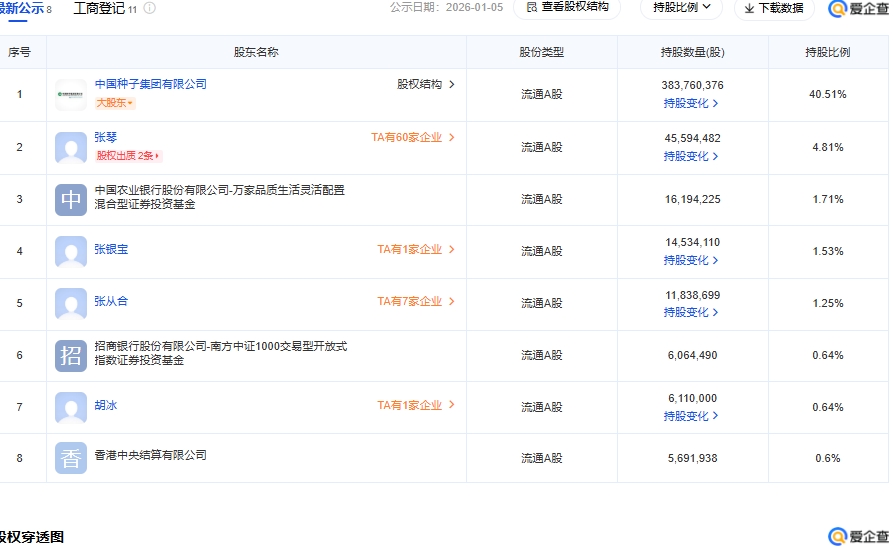This screenshot has width=893, height=549.
Task: Open 胡冰 shareholder link
Action: click(105, 405)
